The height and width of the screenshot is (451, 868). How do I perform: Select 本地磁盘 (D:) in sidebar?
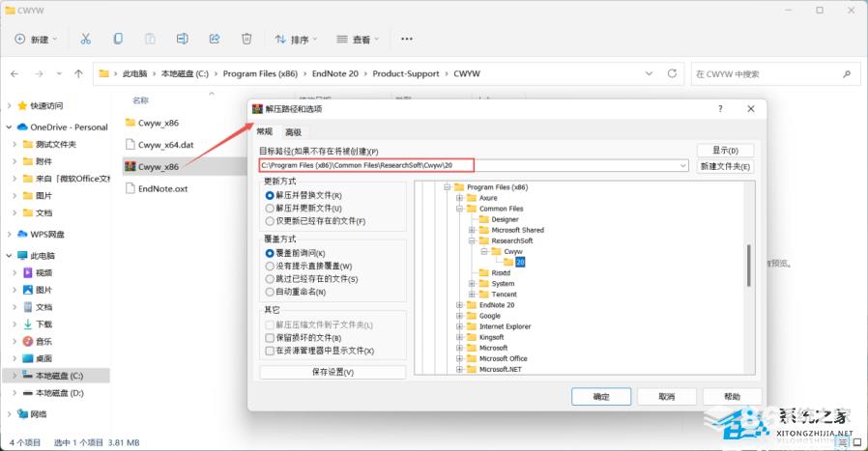coord(59,393)
